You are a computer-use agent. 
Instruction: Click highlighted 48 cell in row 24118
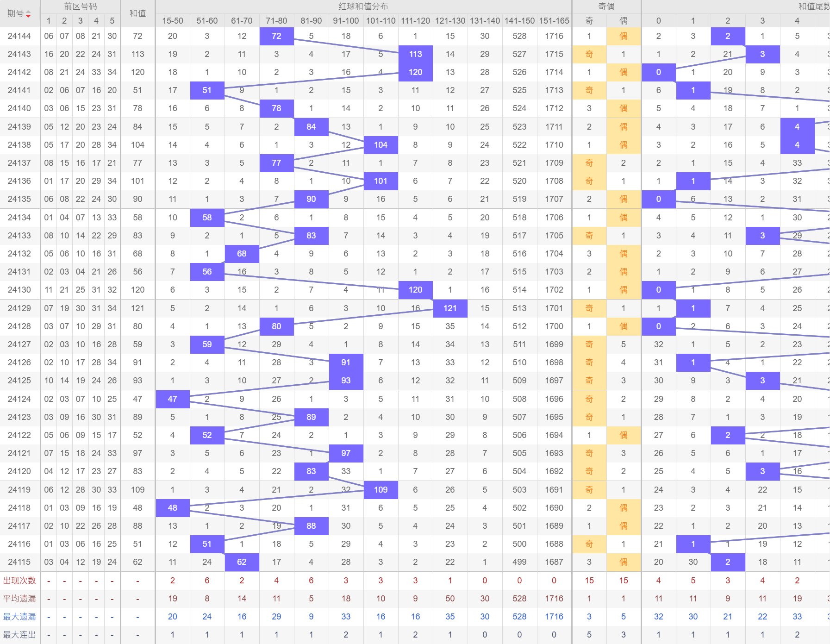pos(173,508)
